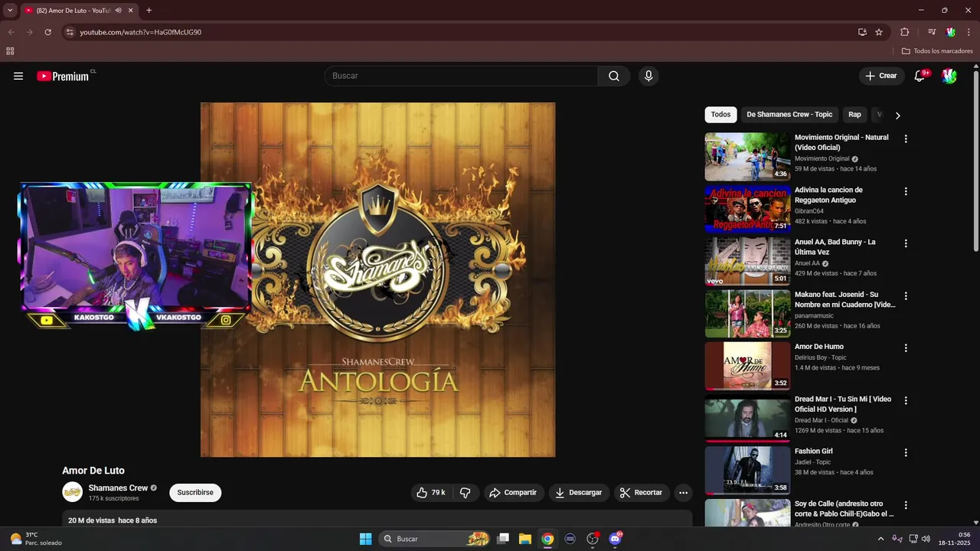Open more actions menu beside Recortar

683,493
